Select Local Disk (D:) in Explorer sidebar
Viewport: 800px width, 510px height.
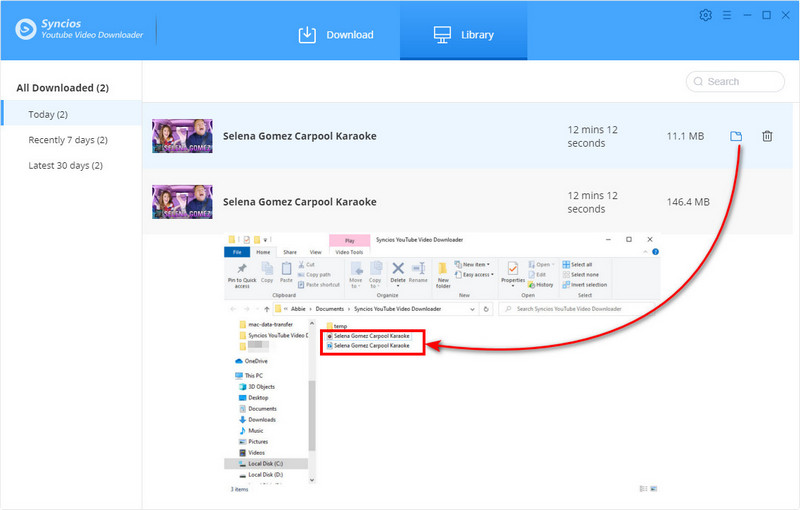point(261,475)
